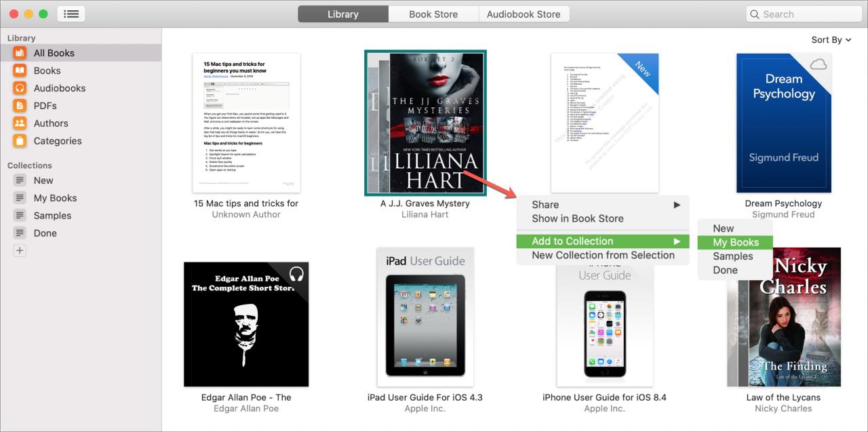The height and width of the screenshot is (432, 868).
Task: Choose New Collection from Selection
Action: 603,255
